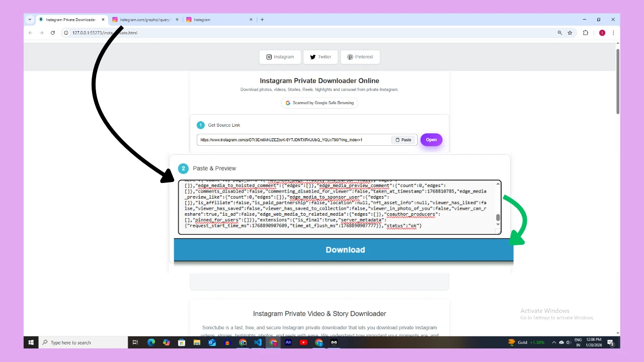This screenshot has height=362, width=644.
Task: Click the Paste & Preview step label
Action: coord(214,168)
